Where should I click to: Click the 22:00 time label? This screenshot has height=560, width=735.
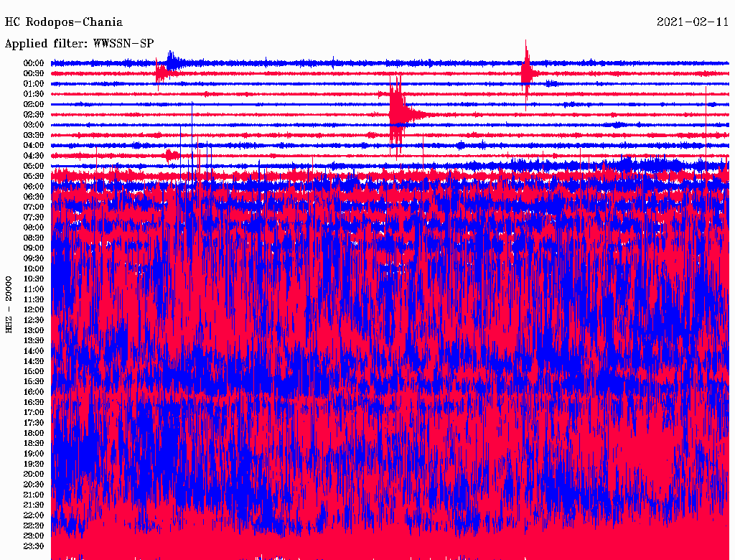coord(34,515)
